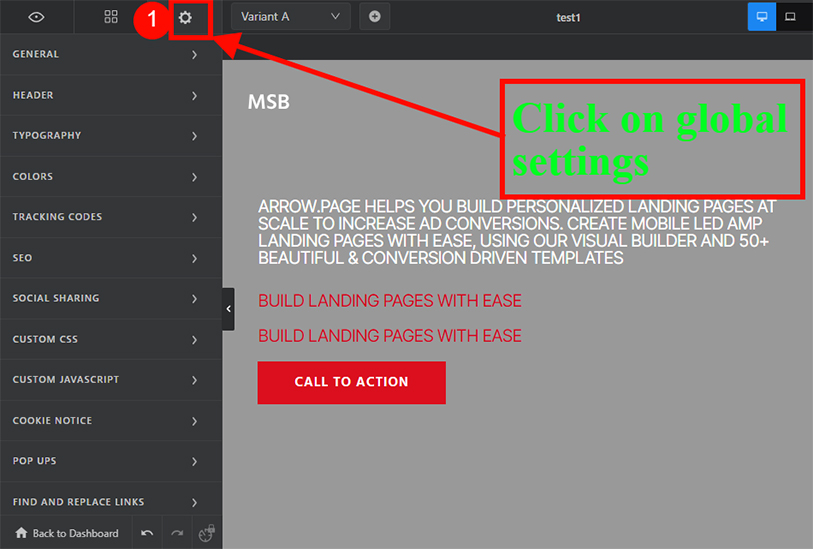Click the Call To Action button
813x549 pixels.
352,383
